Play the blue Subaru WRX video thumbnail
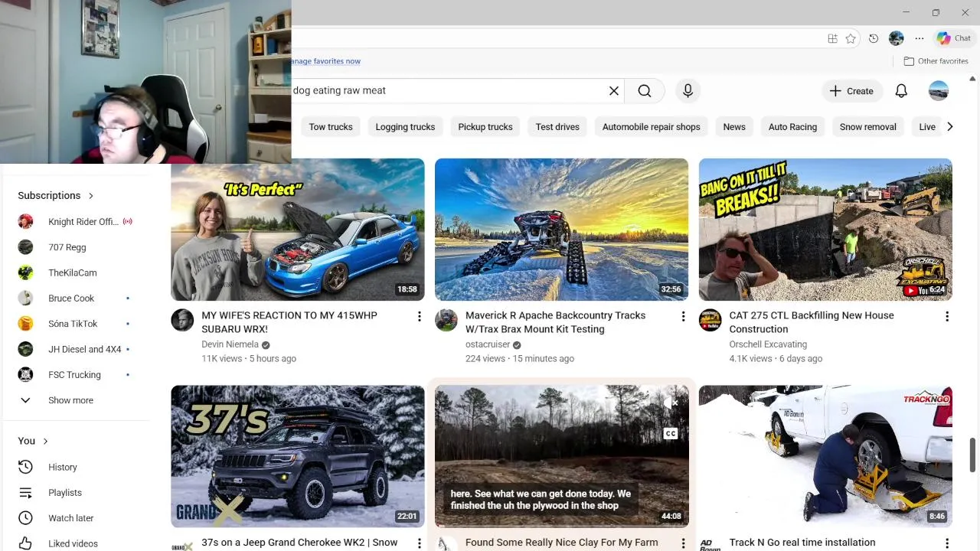 coord(298,230)
